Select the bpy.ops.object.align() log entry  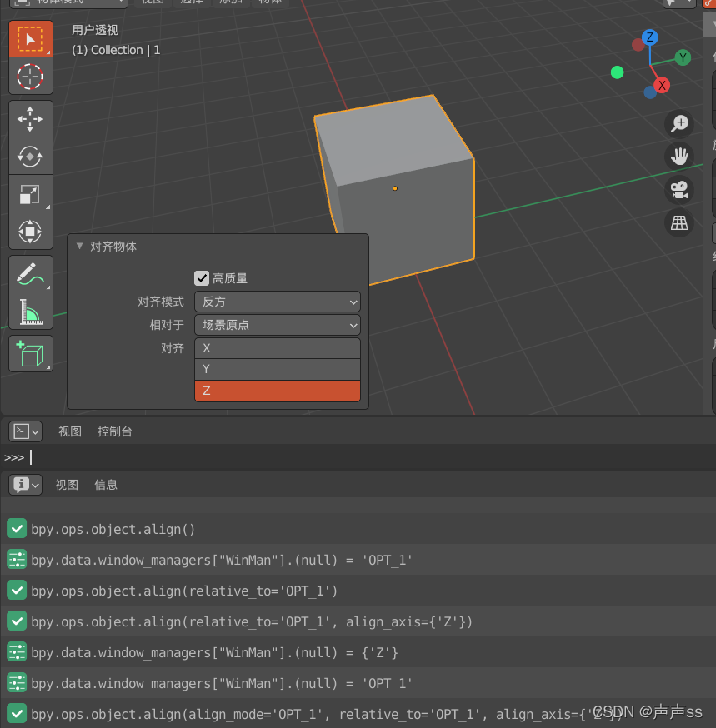click(358, 529)
